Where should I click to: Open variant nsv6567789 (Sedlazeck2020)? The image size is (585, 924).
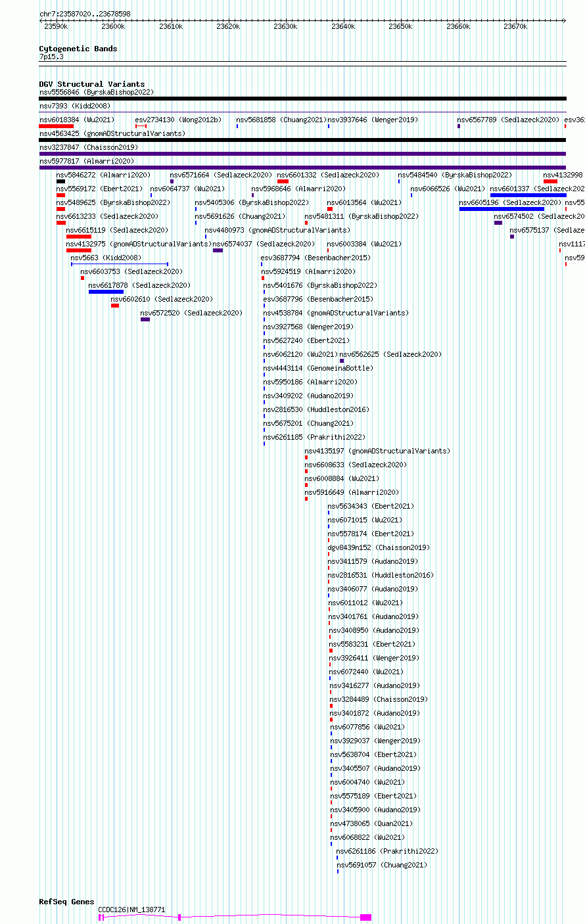508,120
